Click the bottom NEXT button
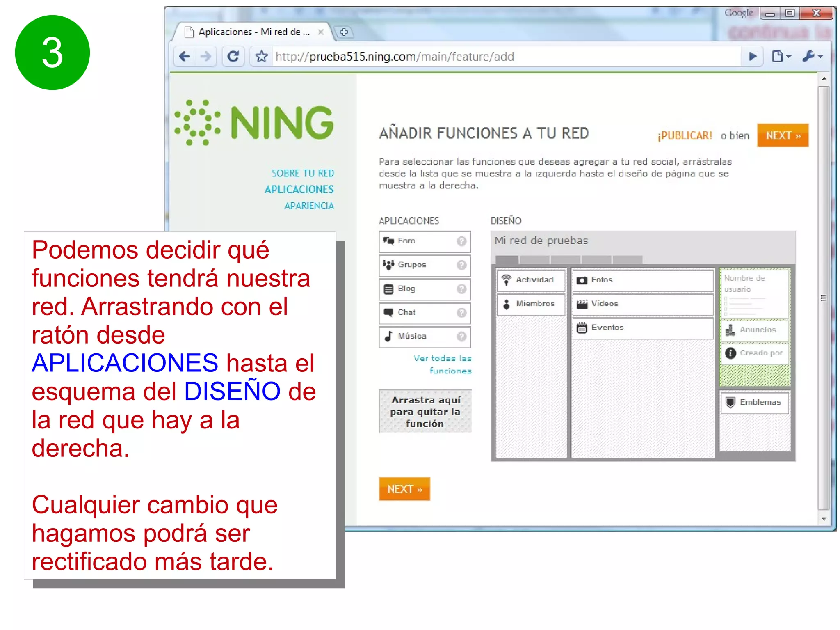This screenshot has width=840, height=630. pos(404,489)
